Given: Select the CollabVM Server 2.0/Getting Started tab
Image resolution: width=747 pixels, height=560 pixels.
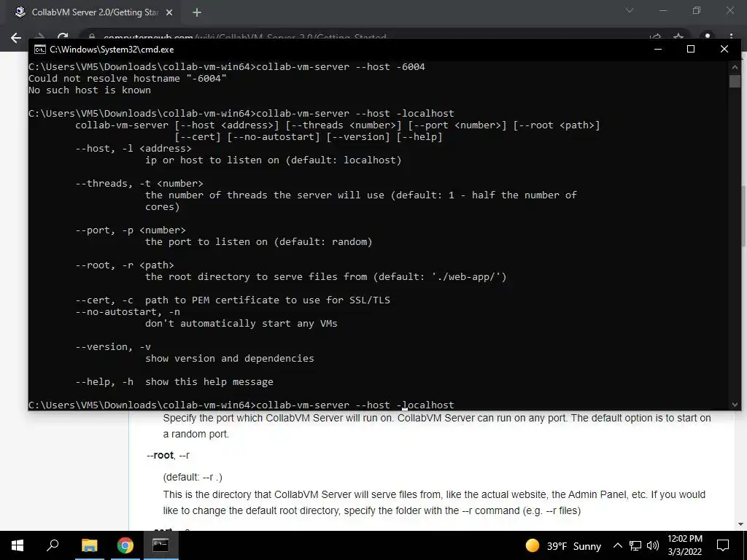Looking at the screenshot, I should point(94,12).
